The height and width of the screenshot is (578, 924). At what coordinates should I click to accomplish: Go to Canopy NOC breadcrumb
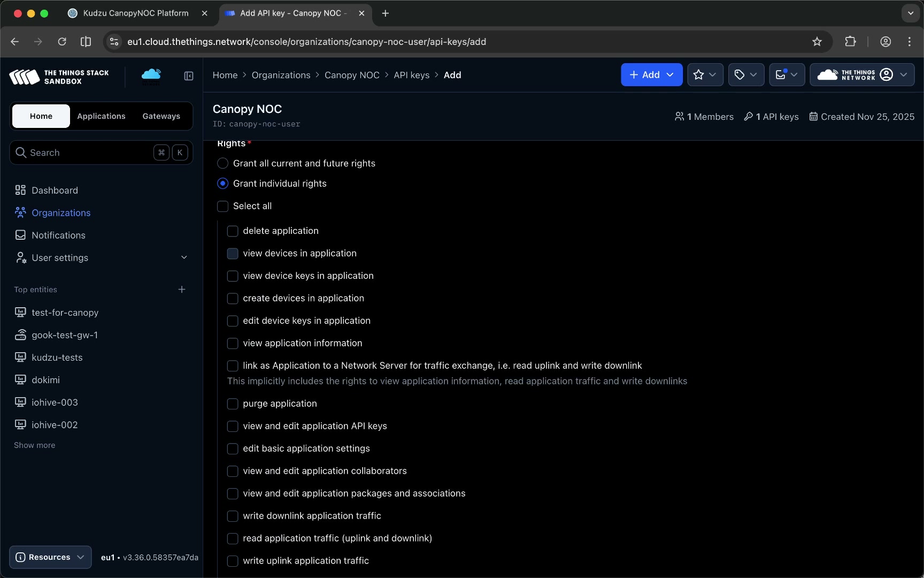352,75
